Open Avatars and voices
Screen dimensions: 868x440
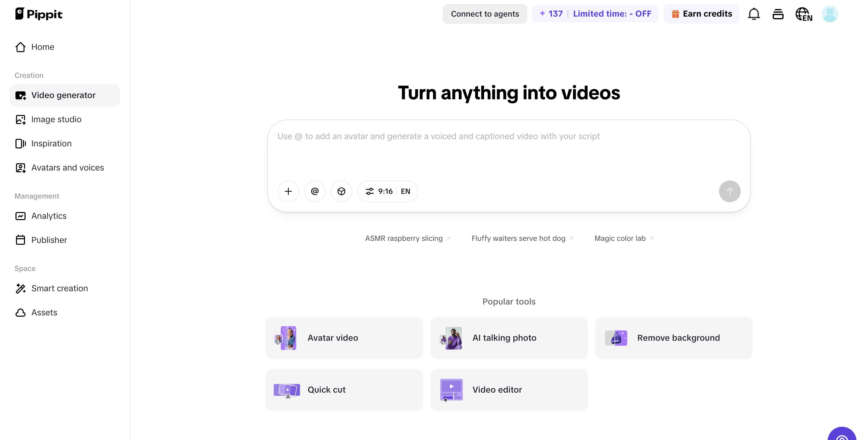pyautogui.click(x=65, y=167)
